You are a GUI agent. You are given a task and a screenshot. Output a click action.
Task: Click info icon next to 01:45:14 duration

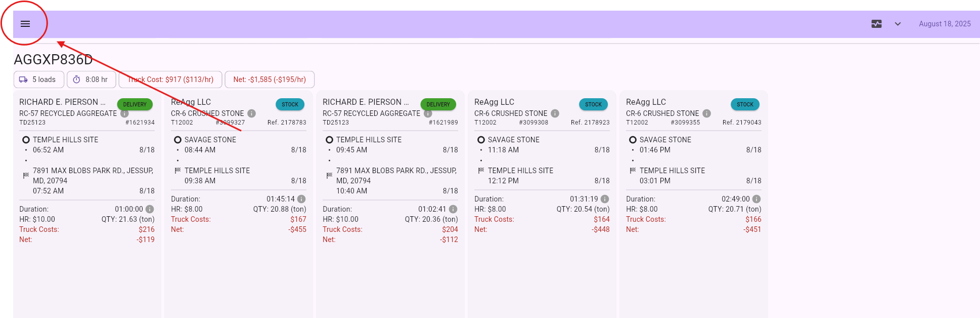tap(301, 199)
